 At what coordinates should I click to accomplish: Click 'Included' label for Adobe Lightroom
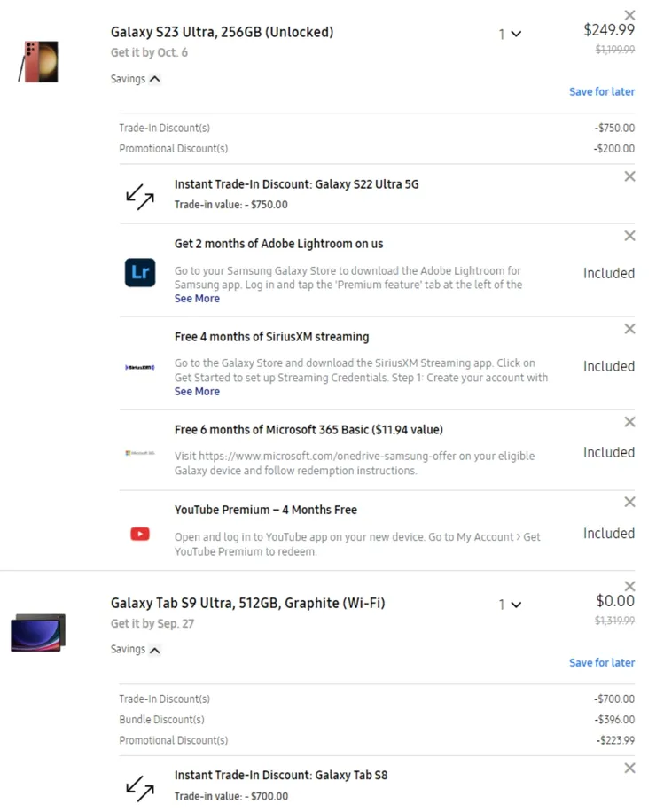click(609, 273)
